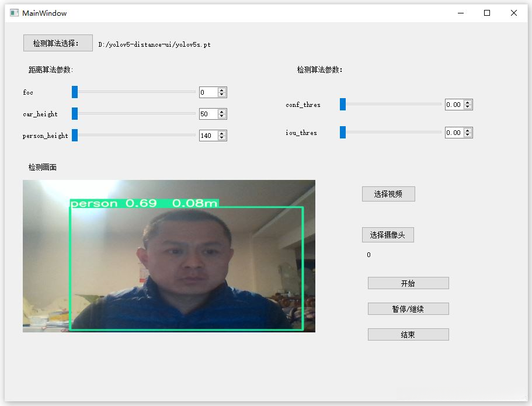Viewport: 532px width, 406px height.
Task: Increase the iou_thres spinbox value
Action: [468, 130]
